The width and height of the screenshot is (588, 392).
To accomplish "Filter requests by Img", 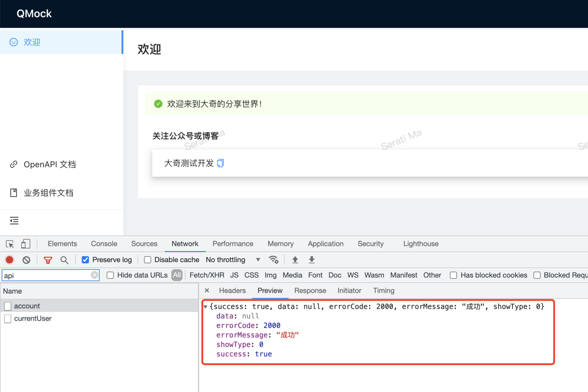I will 270,275.
